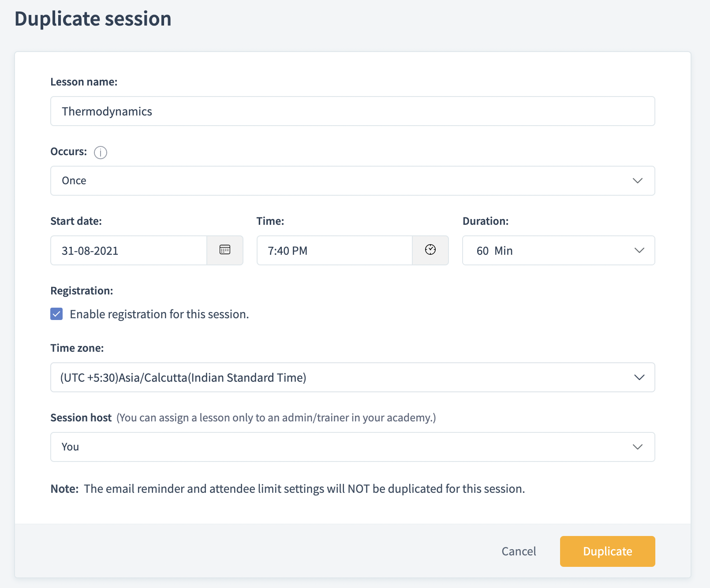The width and height of the screenshot is (710, 588).
Task: Click the chevron arrow in Duration field
Action: [639, 250]
